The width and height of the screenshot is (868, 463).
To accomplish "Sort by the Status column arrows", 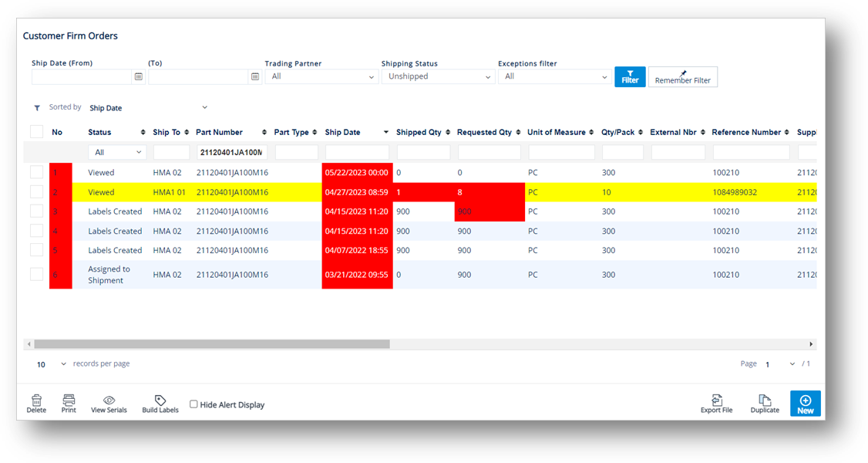I will click(x=143, y=133).
